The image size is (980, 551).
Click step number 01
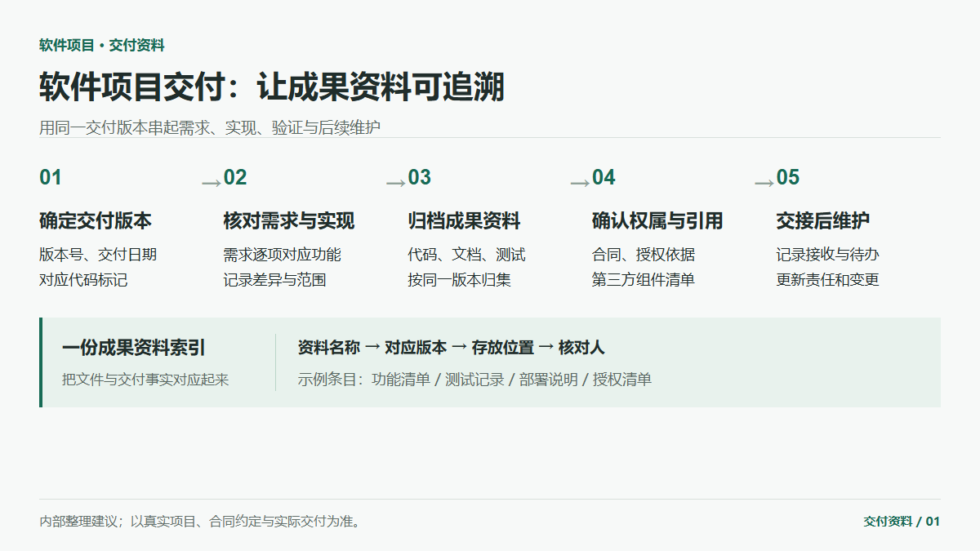51,178
